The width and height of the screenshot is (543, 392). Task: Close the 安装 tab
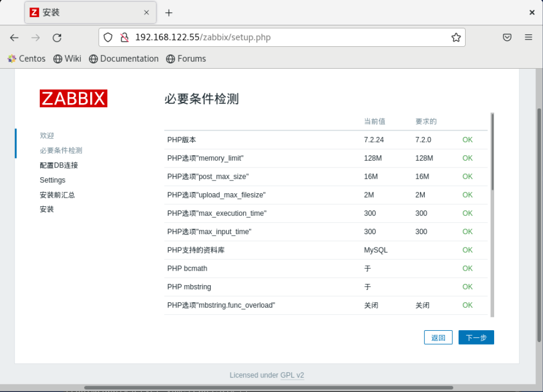[147, 12]
